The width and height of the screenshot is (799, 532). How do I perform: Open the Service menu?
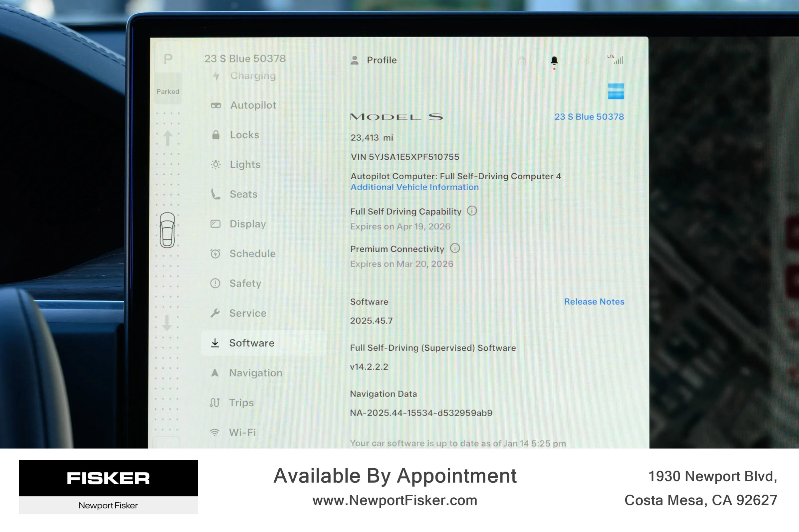point(247,313)
